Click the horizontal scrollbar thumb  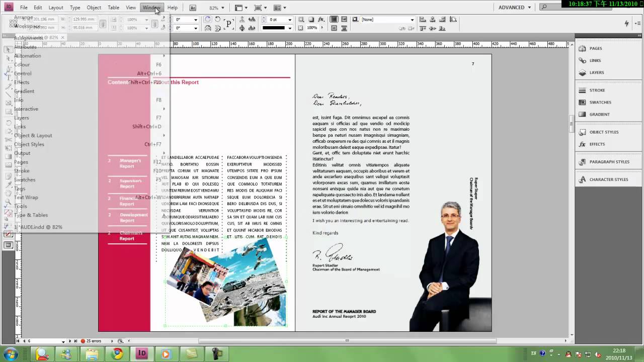coord(346,341)
